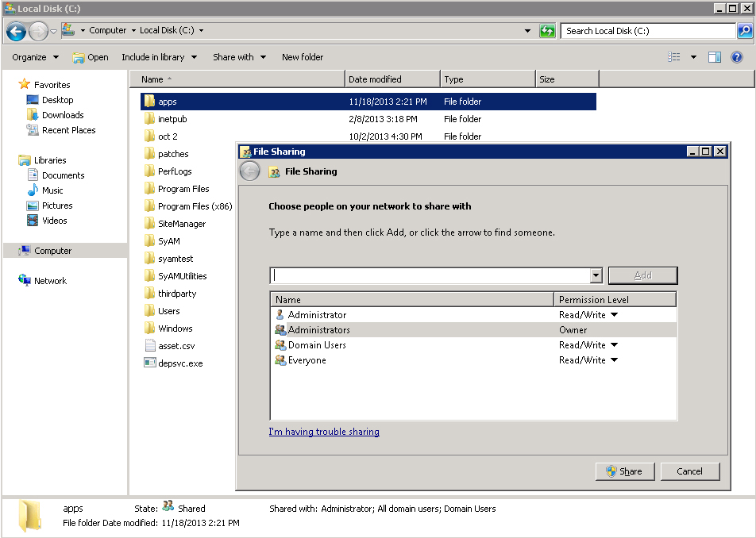Open the Everyone permission level dropdown
756x538 pixels.
[x=614, y=360]
